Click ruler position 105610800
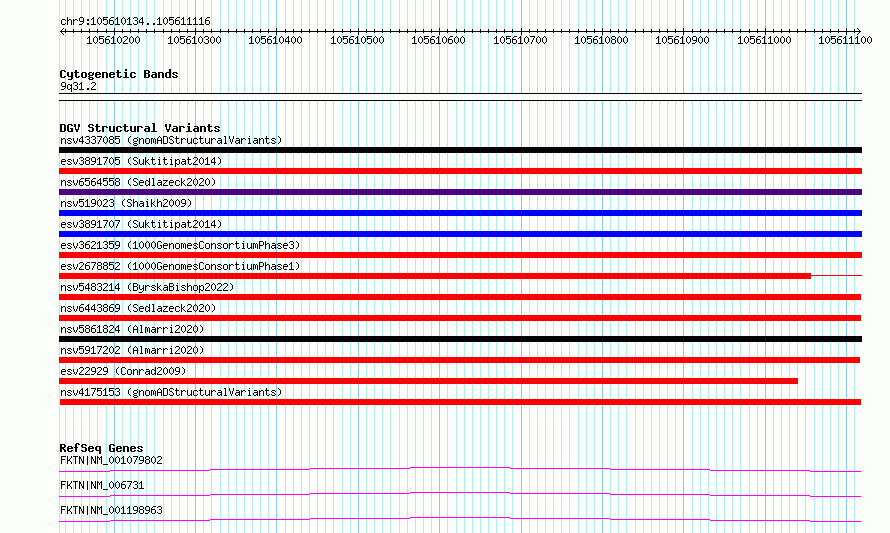The height and width of the screenshot is (533, 890). [601, 40]
